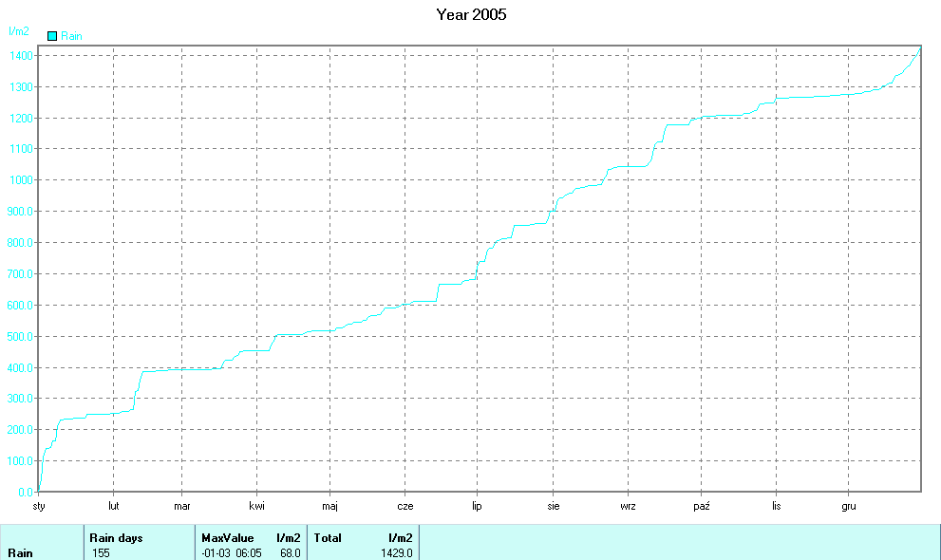Click the 100.0 y-axis value
This screenshot has width=941, height=560.
pos(20,460)
